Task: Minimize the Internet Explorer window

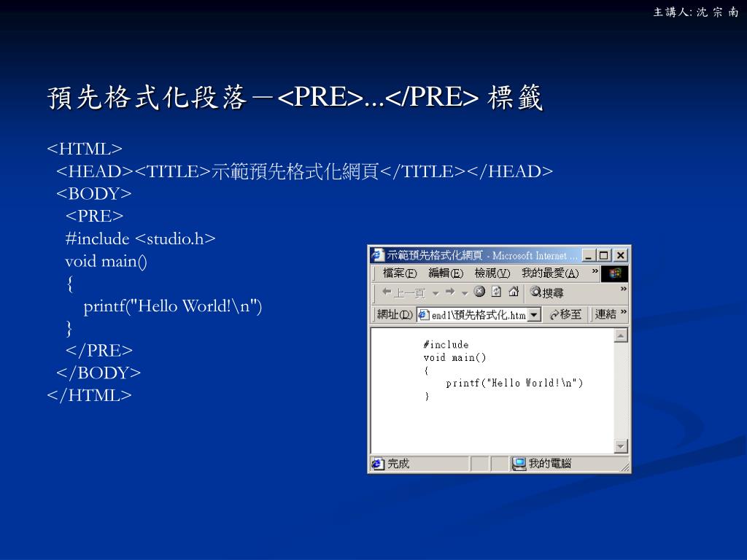Action: pos(589,256)
